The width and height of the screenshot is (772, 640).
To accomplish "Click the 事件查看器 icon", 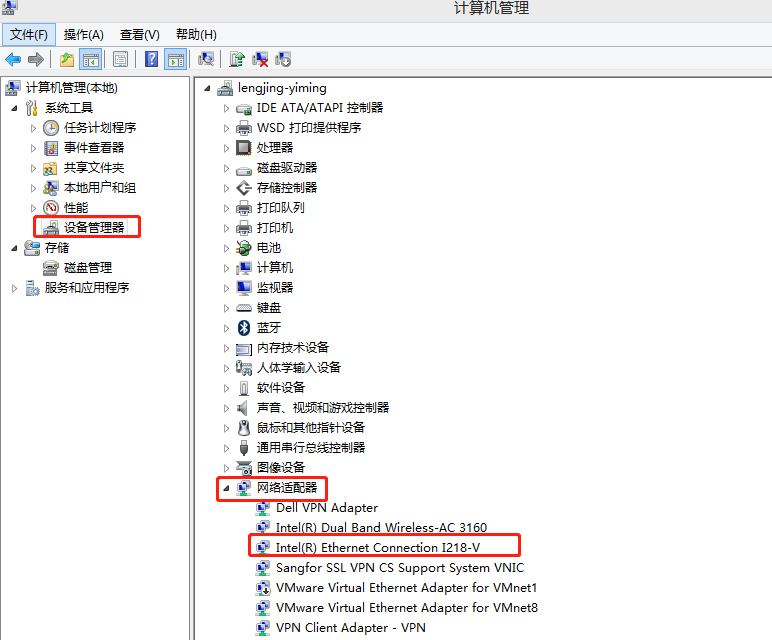I will point(51,148).
